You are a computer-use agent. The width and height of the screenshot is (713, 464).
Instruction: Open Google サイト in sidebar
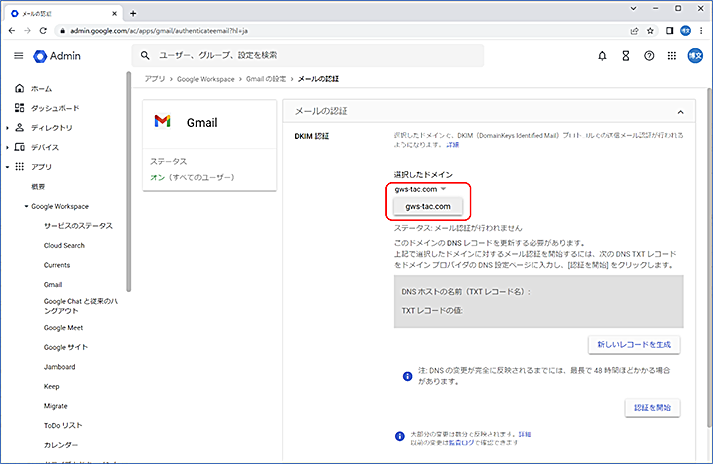tap(66, 348)
